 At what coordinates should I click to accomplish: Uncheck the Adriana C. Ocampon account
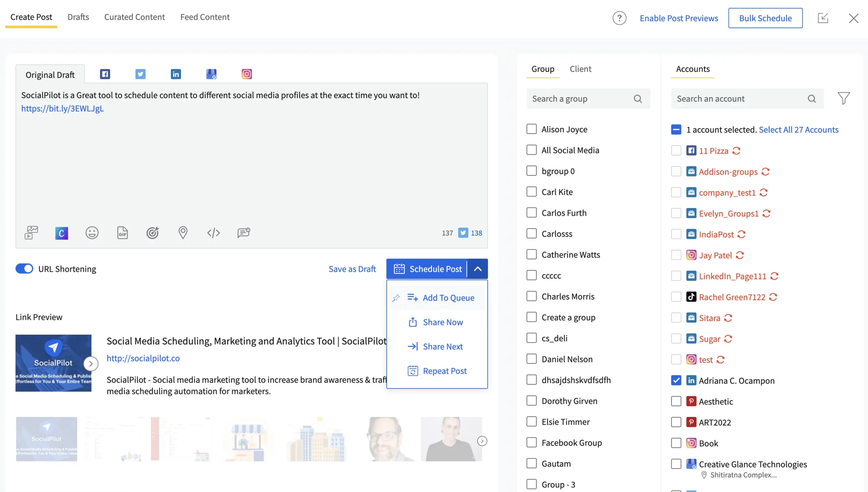(676, 380)
